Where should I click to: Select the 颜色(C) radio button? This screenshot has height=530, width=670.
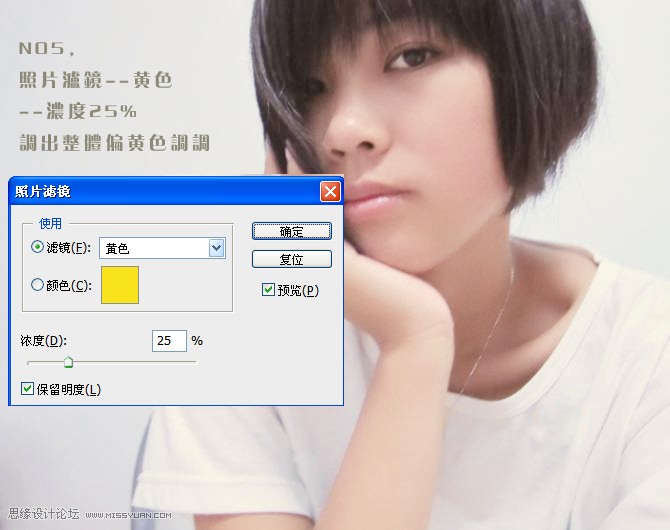coord(38,285)
